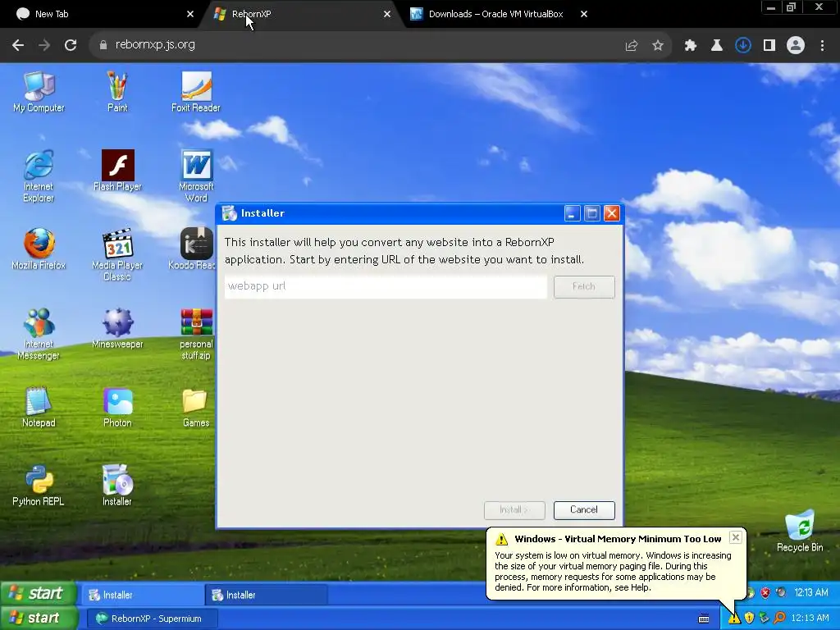Click the orange magnifier tray icon
Screen dimensions: 840x630
tap(779, 619)
